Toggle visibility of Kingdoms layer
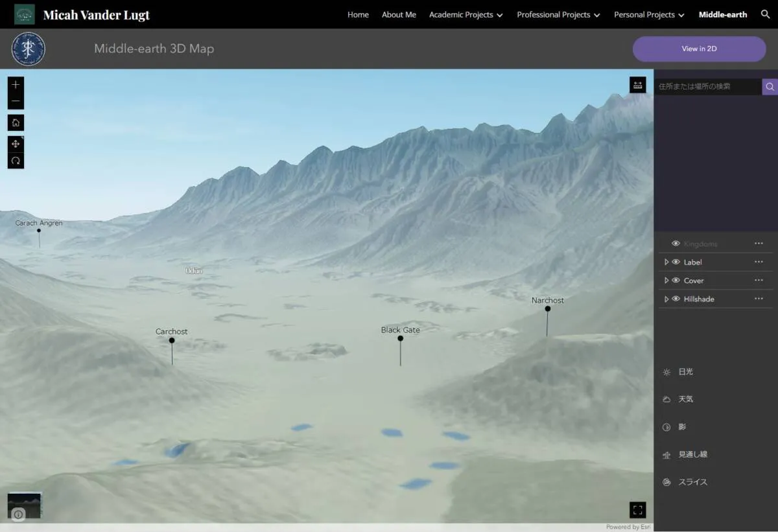 pyautogui.click(x=676, y=244)
